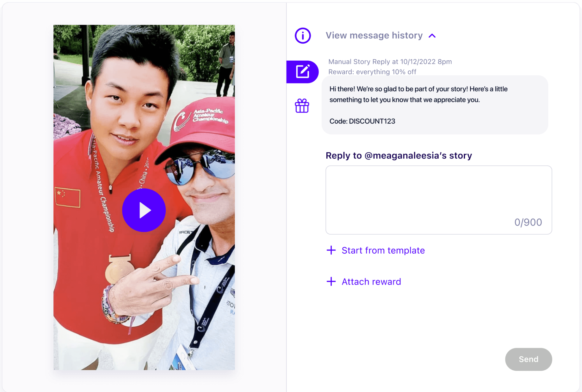582x392 pixels.
Task: Collapse message history chevron arrow
Action: coord(432,36)
